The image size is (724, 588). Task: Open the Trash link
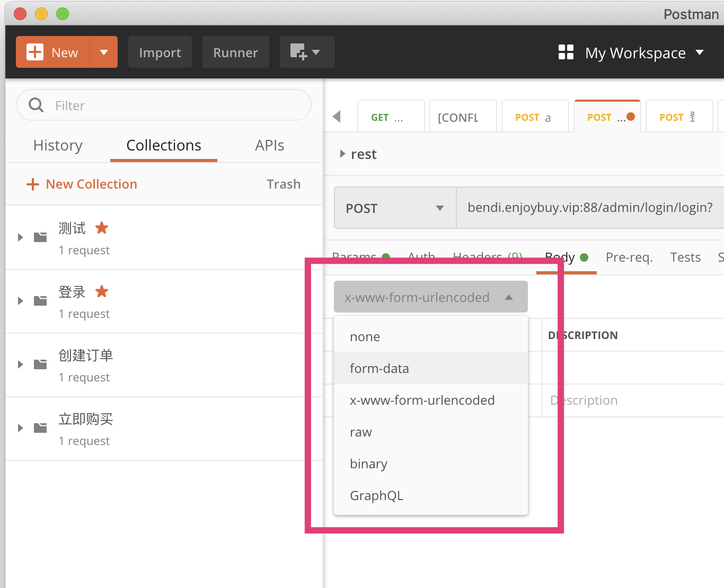click(284, 184)
